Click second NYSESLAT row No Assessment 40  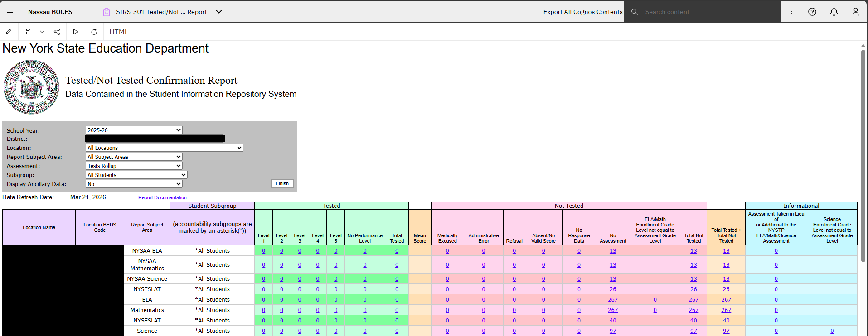pyautogui.click(x=613, y=320)
